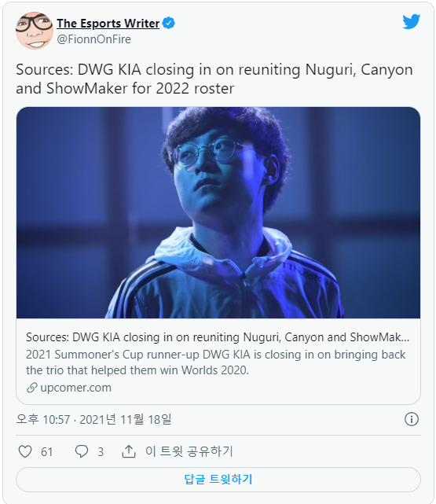Click the Twitter bird logo
The image size is (436, 504).
pos(412,21)
